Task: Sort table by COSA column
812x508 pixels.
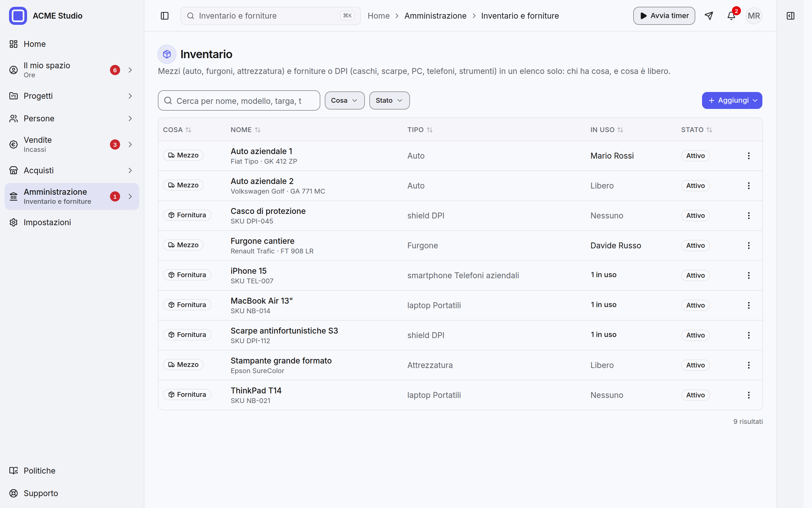Action: 177,130
